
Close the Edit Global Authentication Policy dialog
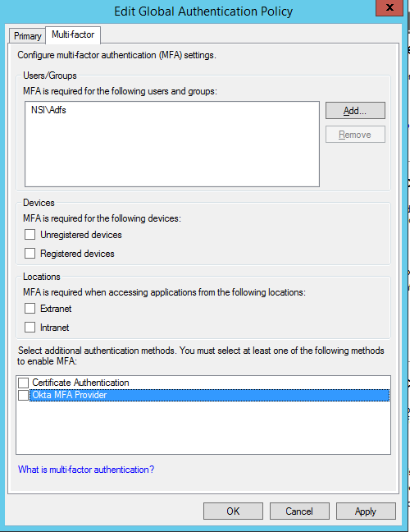click(389, 8)
